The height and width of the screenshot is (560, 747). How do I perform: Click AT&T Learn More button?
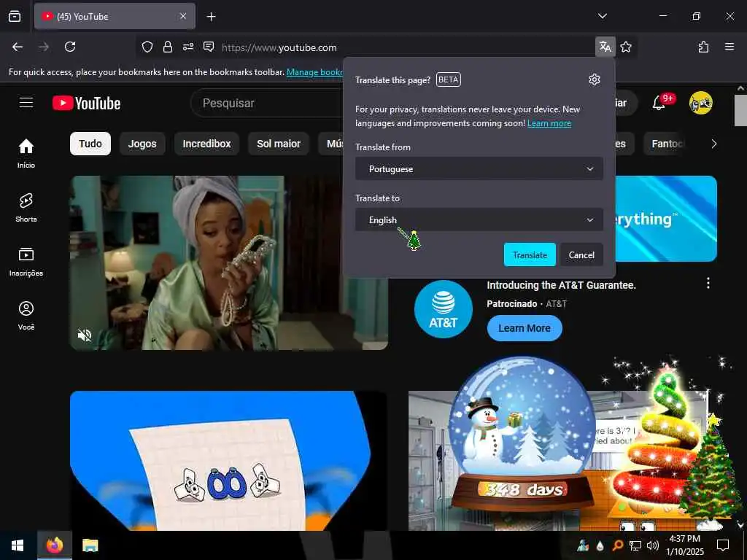point(525,328)
